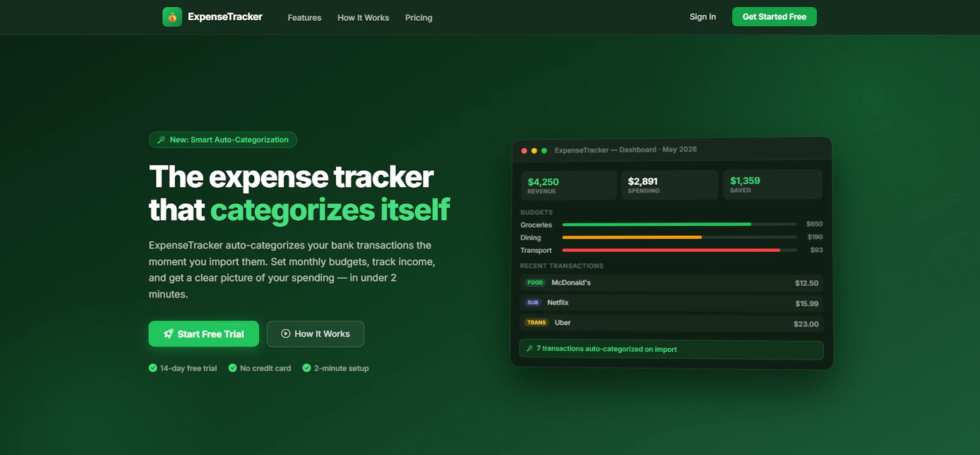
Task: Click the RECENT TRANSACTIONS section heading
Action: tap(562, 266)
